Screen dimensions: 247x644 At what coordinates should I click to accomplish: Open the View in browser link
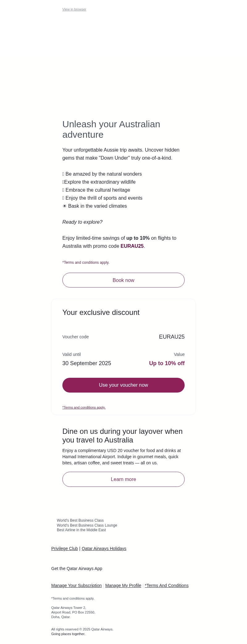[74, 10]
